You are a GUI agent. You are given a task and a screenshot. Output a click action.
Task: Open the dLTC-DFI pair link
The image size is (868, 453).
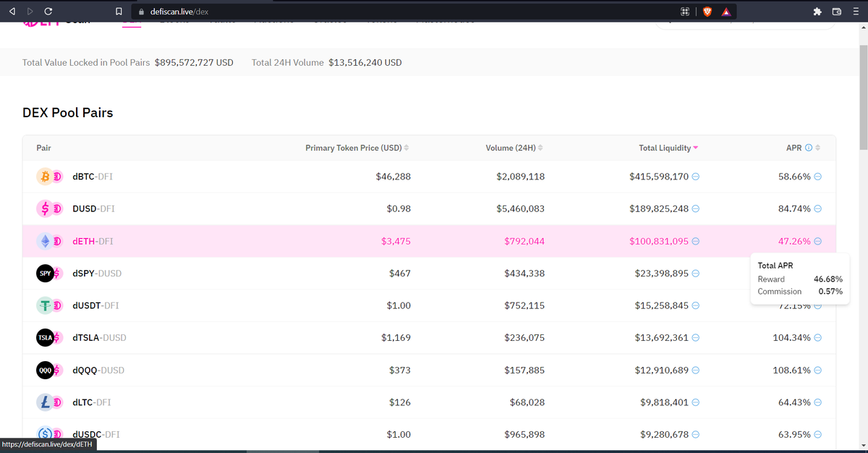point(92,402)
